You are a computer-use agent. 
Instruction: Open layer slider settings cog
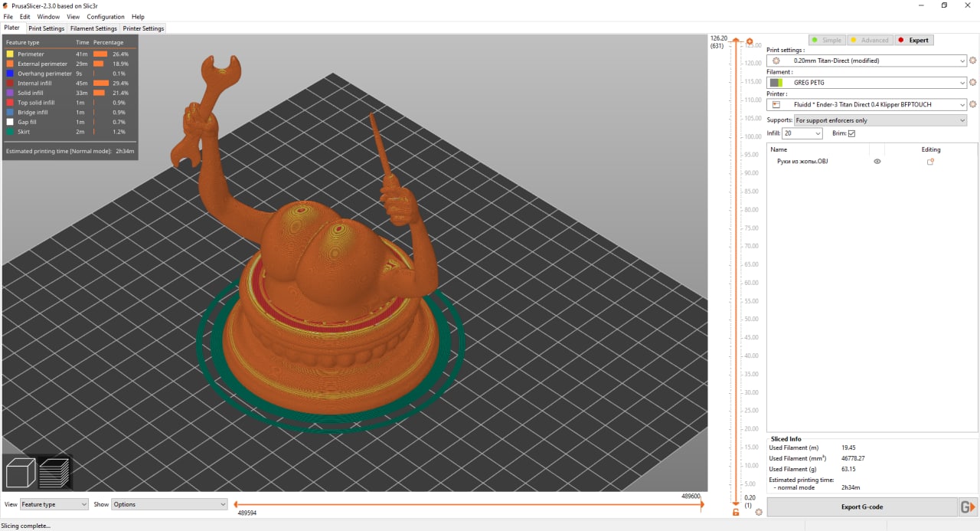[758, 512]
